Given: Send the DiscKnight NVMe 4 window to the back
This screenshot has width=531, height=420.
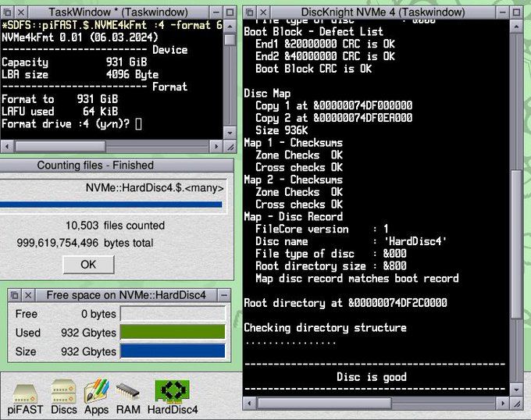Looking at the screenshot, I should (250, 12).
